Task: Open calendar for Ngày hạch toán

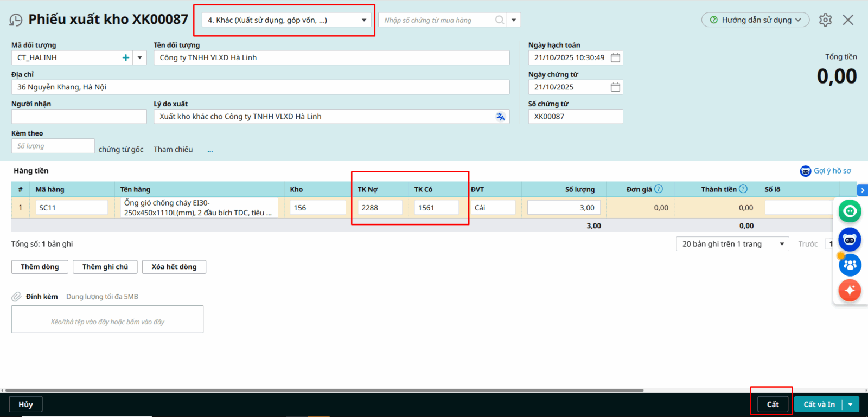Action: coord(615,57)
